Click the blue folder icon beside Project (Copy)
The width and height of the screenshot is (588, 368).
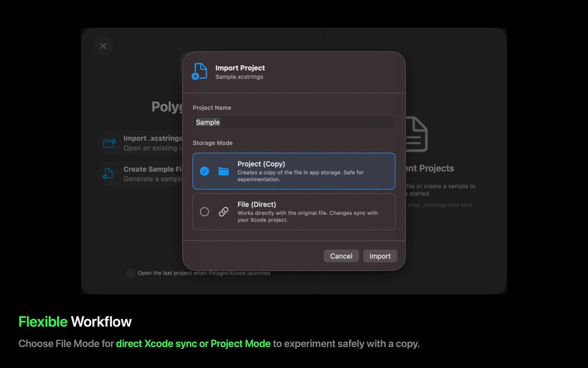pyautogui.click(x=223, y=171)
